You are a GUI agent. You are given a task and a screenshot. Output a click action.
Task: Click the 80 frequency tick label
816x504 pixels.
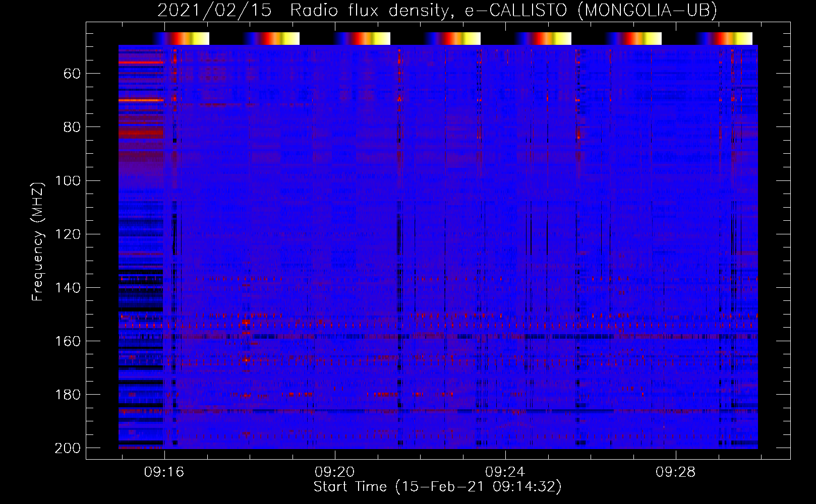tap(72, 127)
